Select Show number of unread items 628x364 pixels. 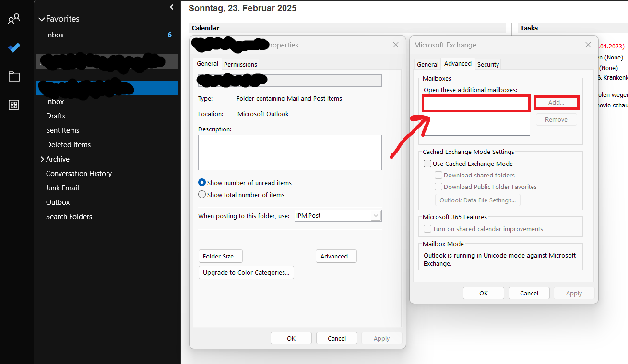(x=202, y=182)
